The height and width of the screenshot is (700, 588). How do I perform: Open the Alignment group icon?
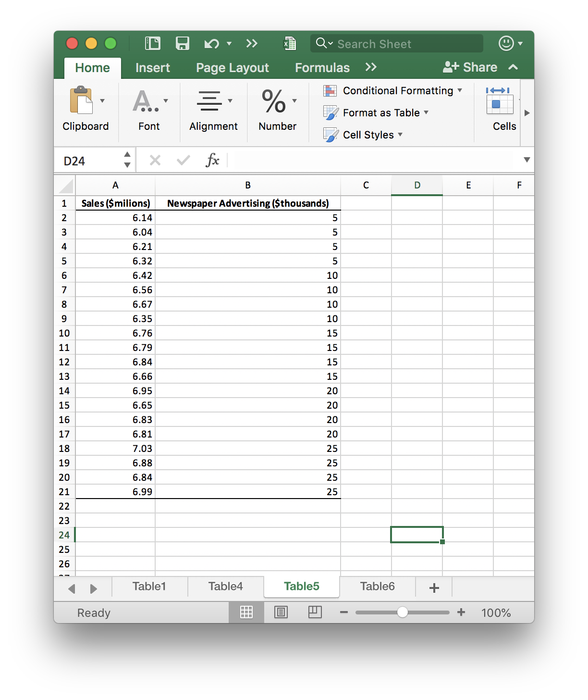209,101
